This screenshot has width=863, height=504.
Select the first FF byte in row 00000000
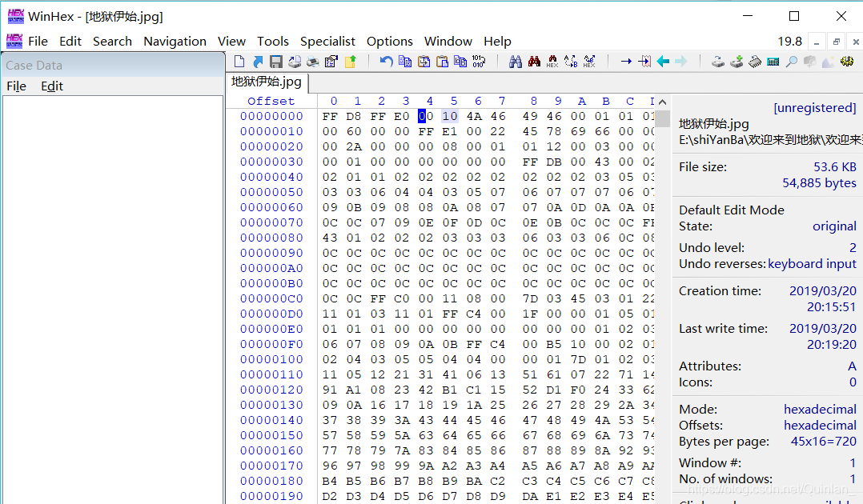coord(330,116)
